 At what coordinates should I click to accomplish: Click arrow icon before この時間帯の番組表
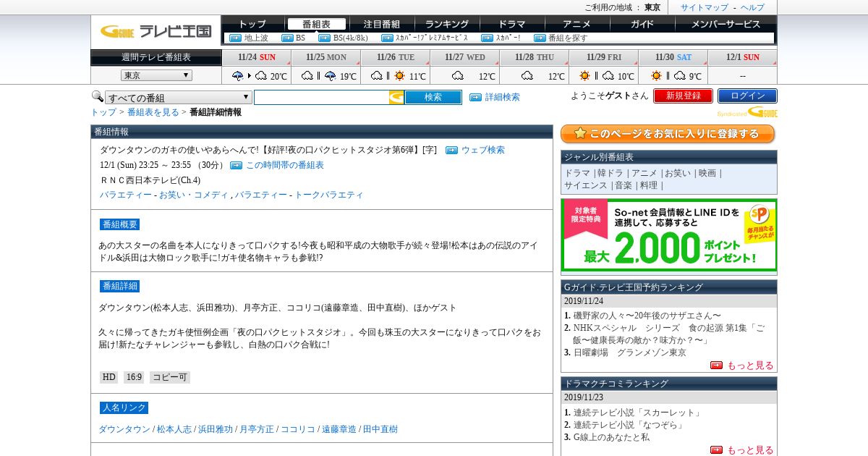pos(236,165)
